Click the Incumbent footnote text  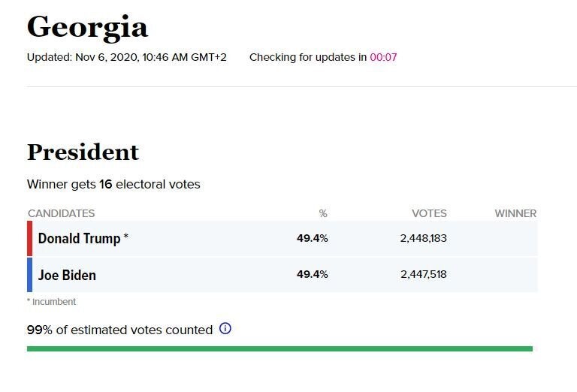pyautogui.click(x=52, y=302)
